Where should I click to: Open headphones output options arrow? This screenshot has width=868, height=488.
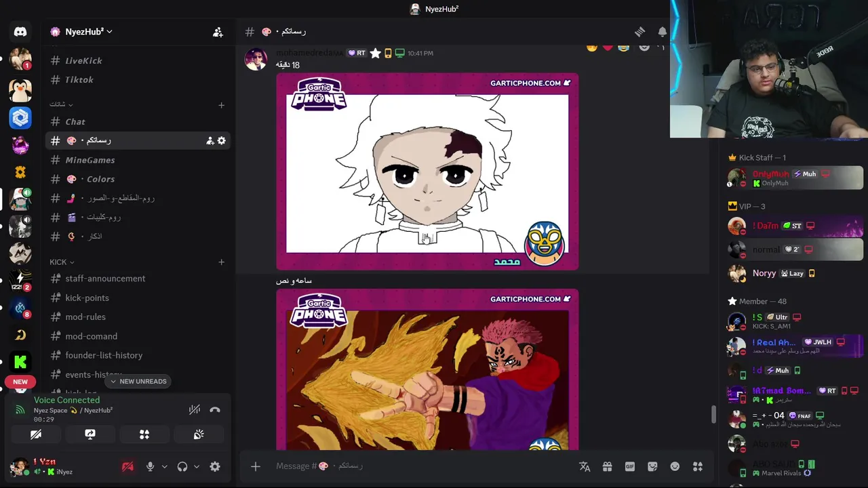coord(197,466)
